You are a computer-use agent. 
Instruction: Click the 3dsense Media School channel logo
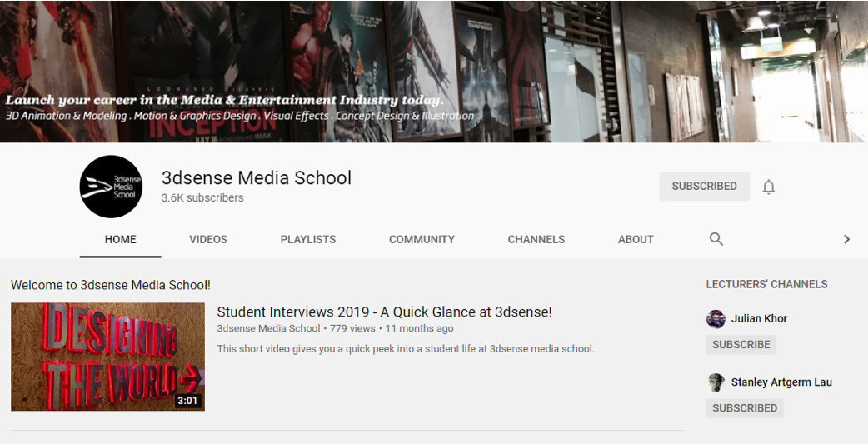pos(111,187)
